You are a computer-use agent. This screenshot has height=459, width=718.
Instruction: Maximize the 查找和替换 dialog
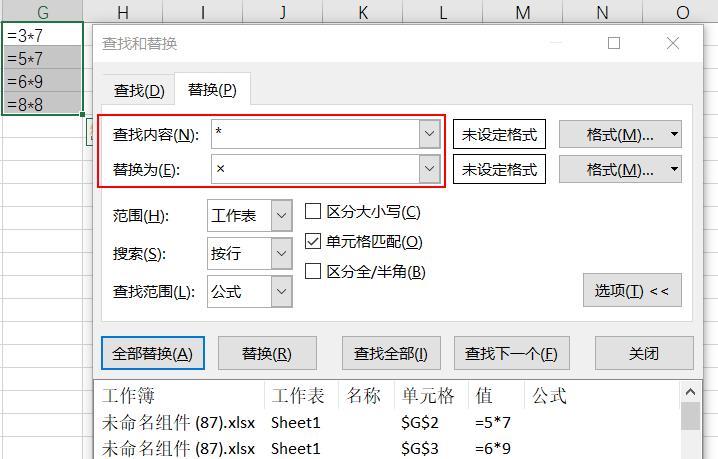point(614,43)
